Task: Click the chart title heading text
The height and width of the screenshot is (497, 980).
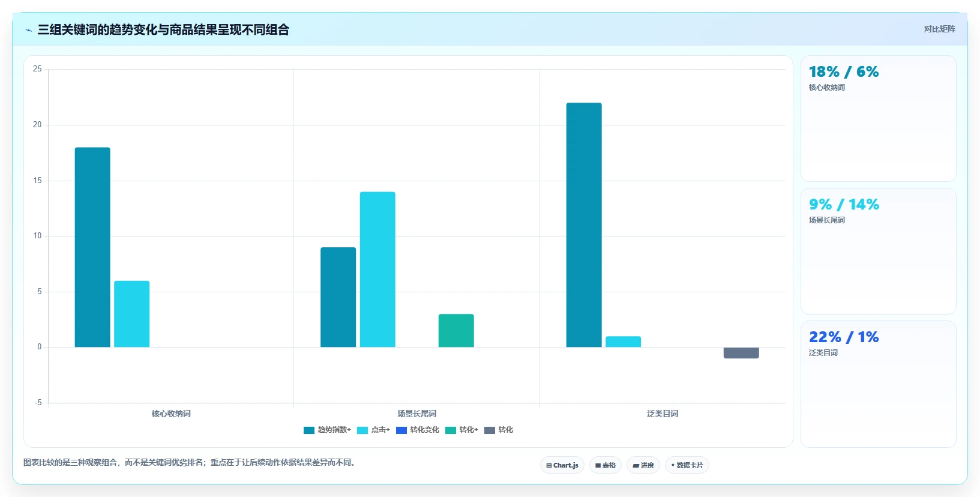Action: tap(163, 30)
